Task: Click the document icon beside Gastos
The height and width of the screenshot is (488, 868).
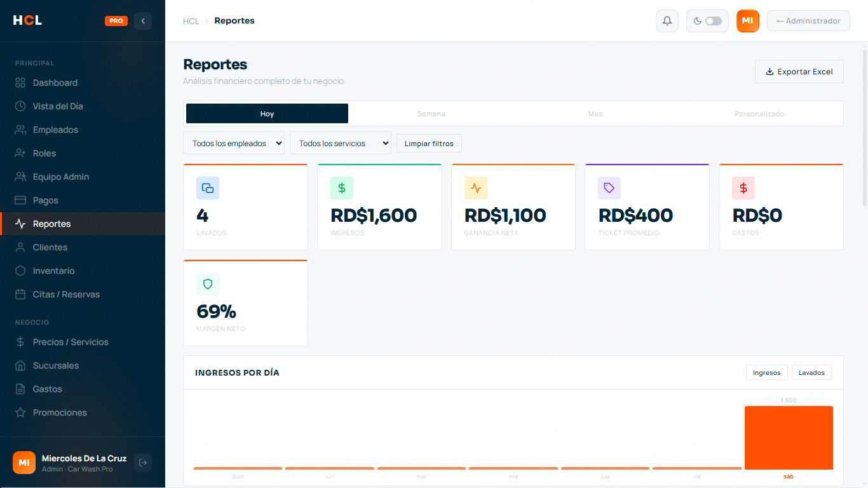Action: [20, 389]
